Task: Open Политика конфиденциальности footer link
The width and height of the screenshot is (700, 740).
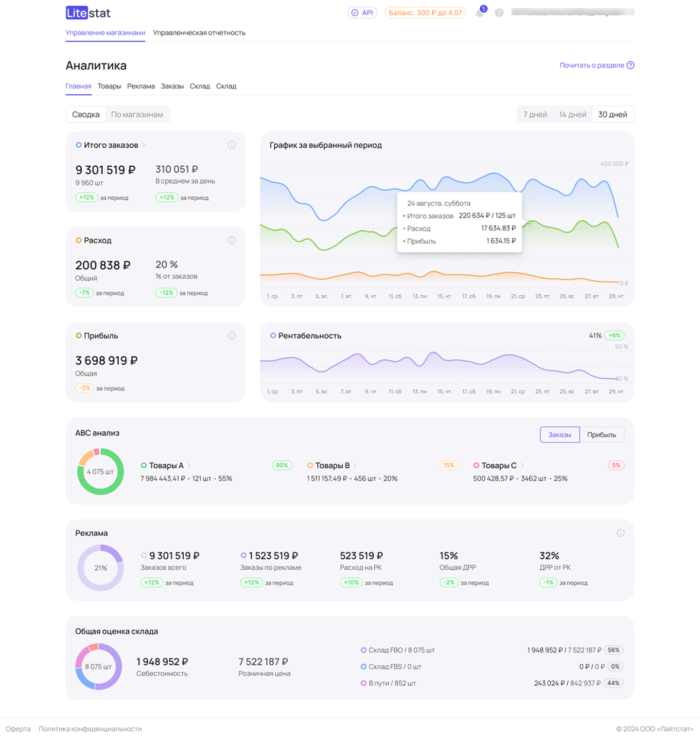Action: point(90,729)
